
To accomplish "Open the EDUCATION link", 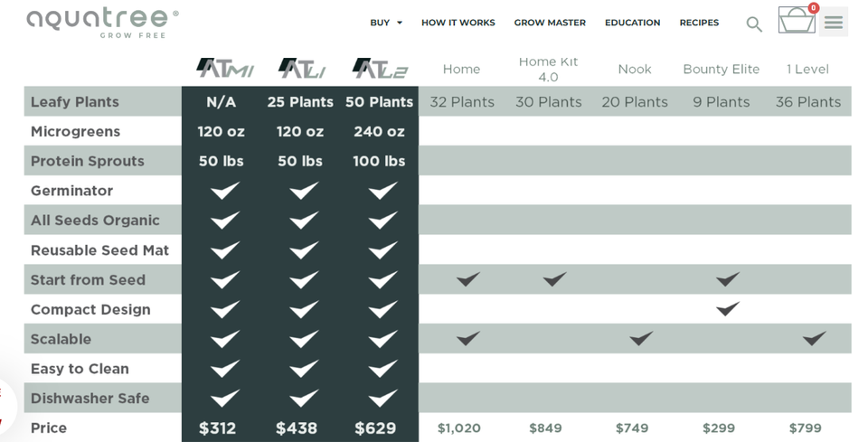I will [632, 23].
